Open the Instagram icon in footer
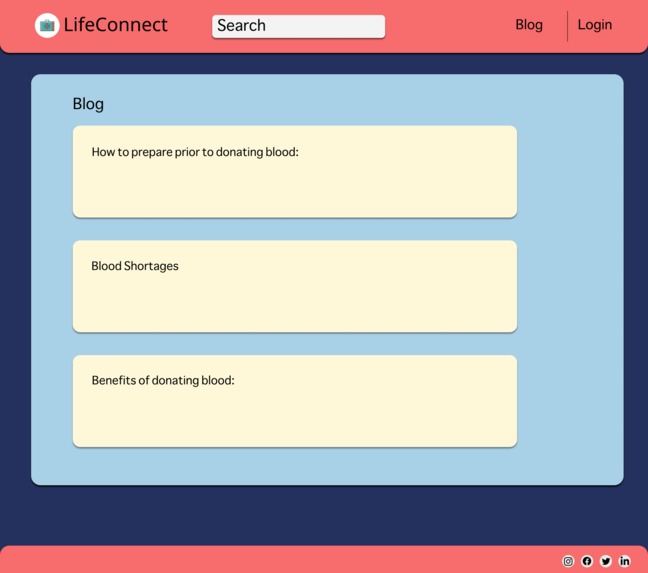The width and height of the screenshot is (648, 573). 568,561
